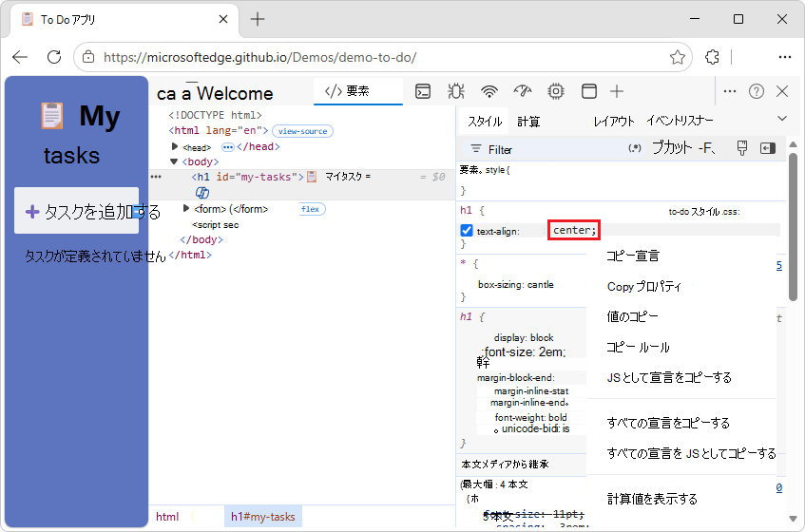Click the display: block declaration
The width and height of the screenshot is (805, 532).
pos(523,337)
